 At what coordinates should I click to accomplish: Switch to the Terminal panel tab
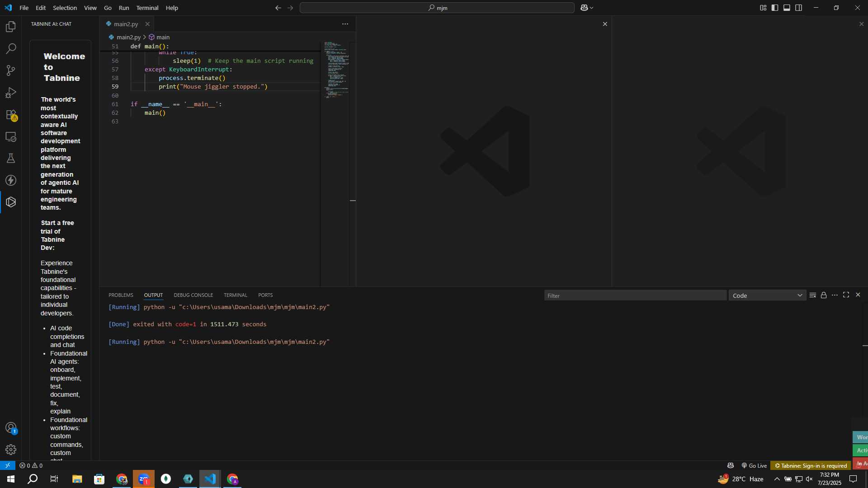[236, 295]
